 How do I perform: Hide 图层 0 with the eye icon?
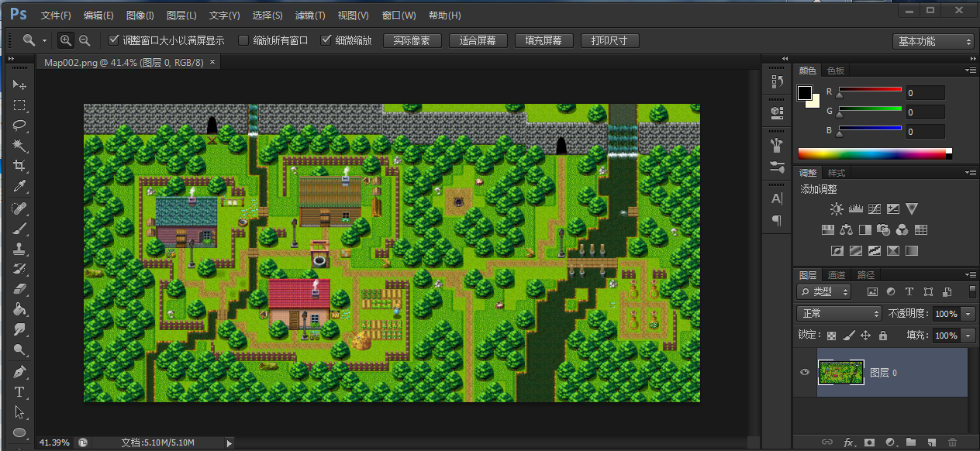805,373
